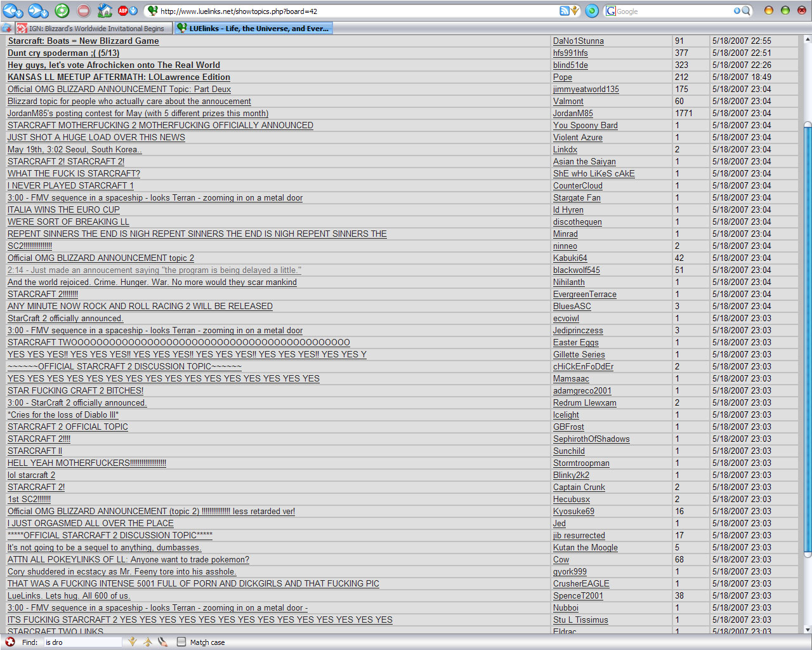The image size is (812, 650).
Task: Click the magnifier search icon
Action: tap(746, 11)
